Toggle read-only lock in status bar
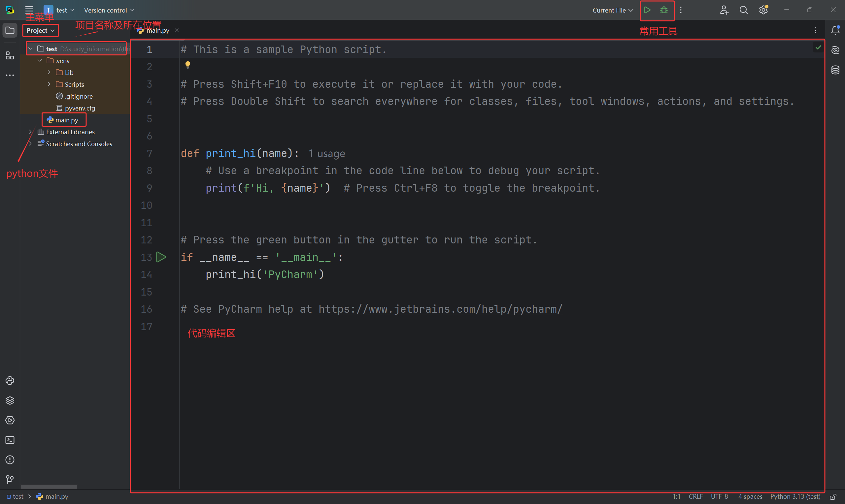The image size is (845, 504). (x=833, y=497)
